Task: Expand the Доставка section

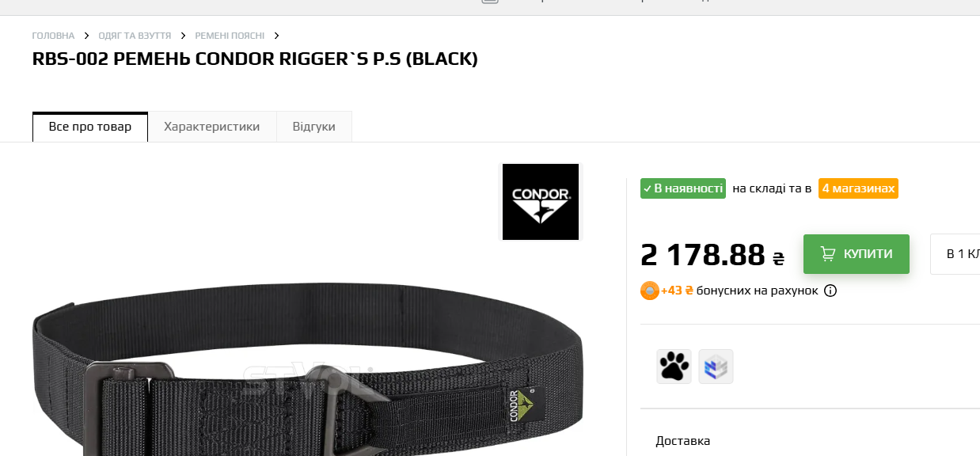Action: (683, 441)
